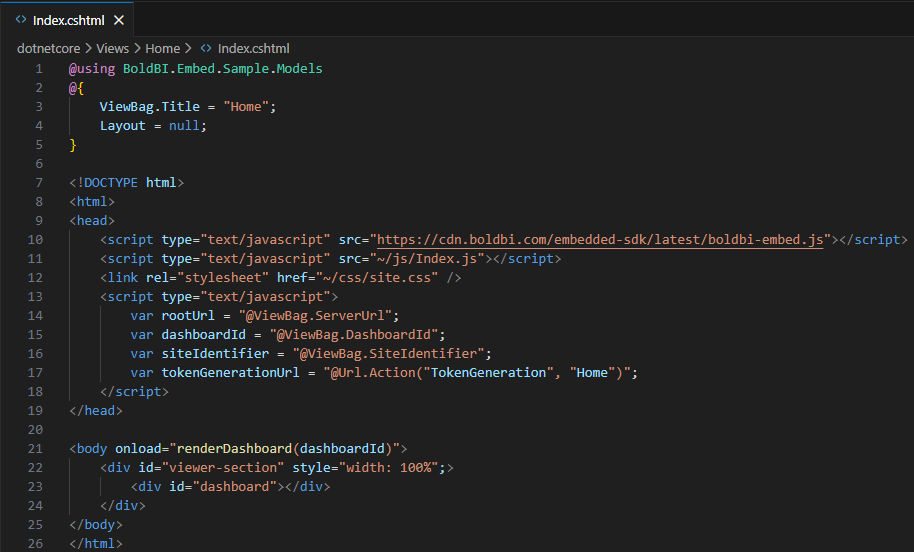Click the code file icon in the breadcrumb

(x=206, y=48)
